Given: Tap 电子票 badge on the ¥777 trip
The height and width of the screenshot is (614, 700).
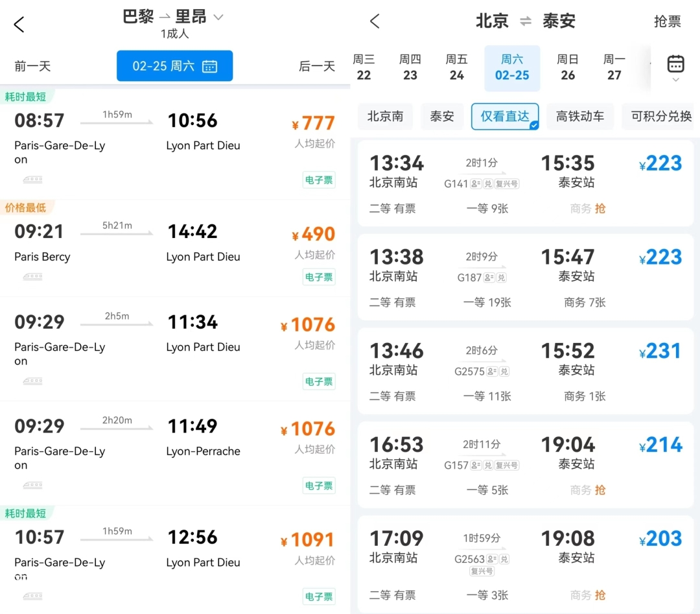Looking at the screenshot, I should coord(319,180).
